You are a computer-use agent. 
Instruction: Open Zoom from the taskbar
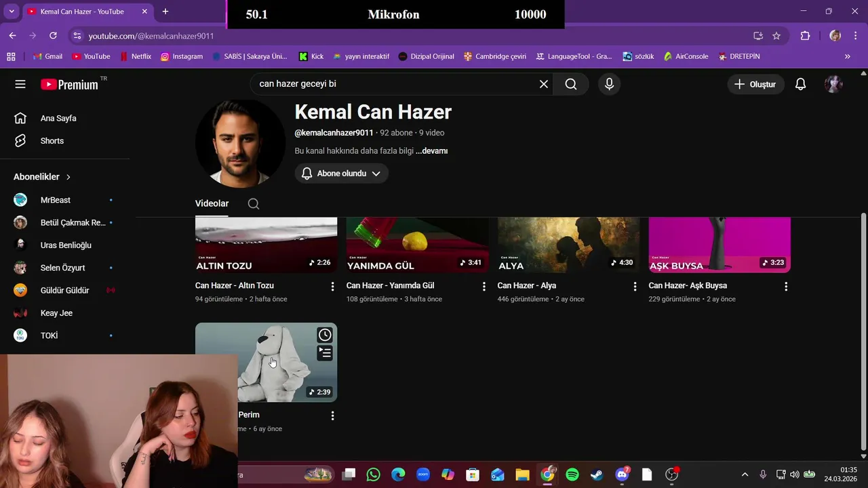tap(423, 474)
